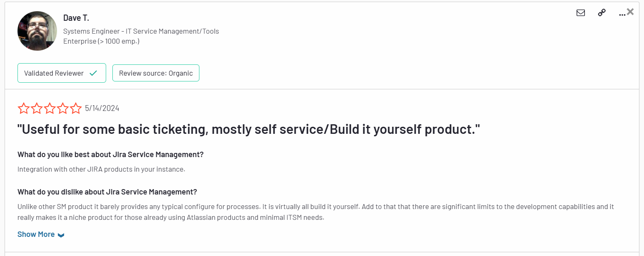
Task: Click the Review source: Organic badge
Action: click(x=156, y=73)
